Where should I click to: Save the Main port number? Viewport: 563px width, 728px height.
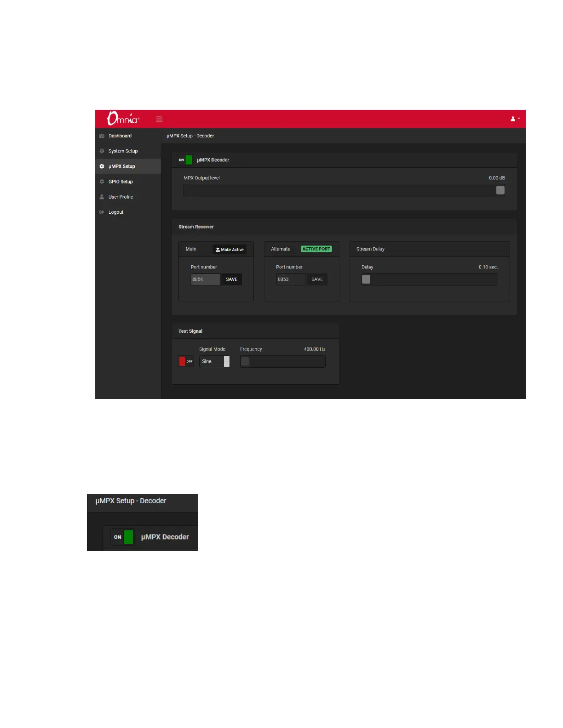pos(232,279)
